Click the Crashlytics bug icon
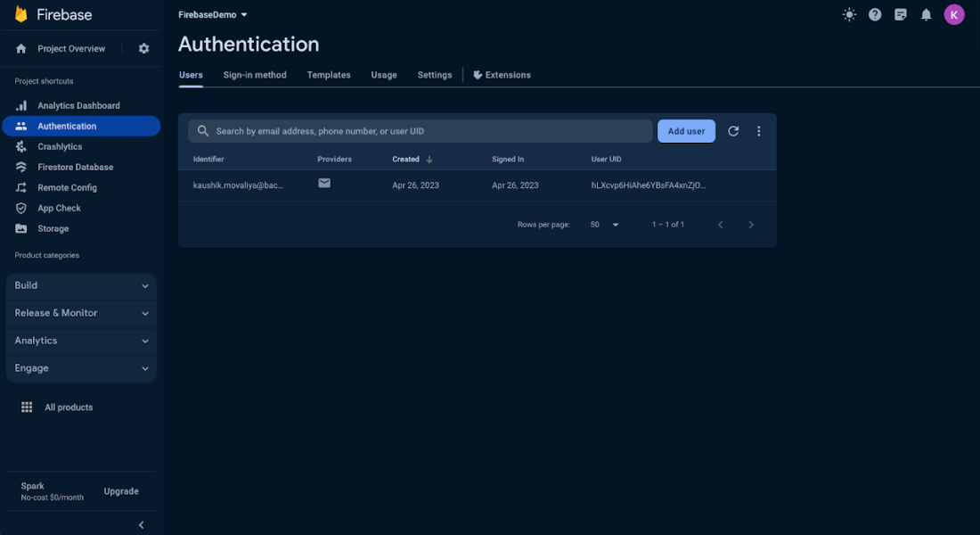 pos(21,146)
